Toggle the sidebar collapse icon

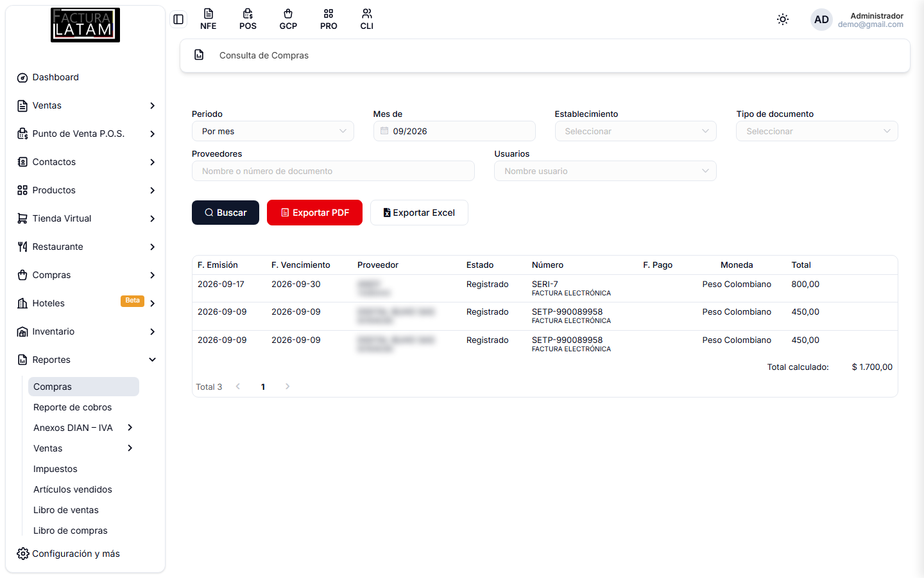click(x=178, y=19)
